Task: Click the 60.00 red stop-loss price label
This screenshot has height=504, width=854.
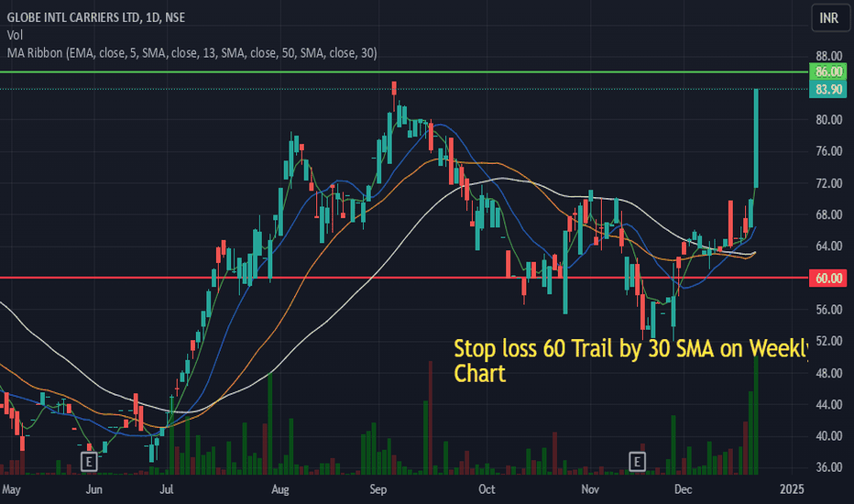Action: point(827,278)
